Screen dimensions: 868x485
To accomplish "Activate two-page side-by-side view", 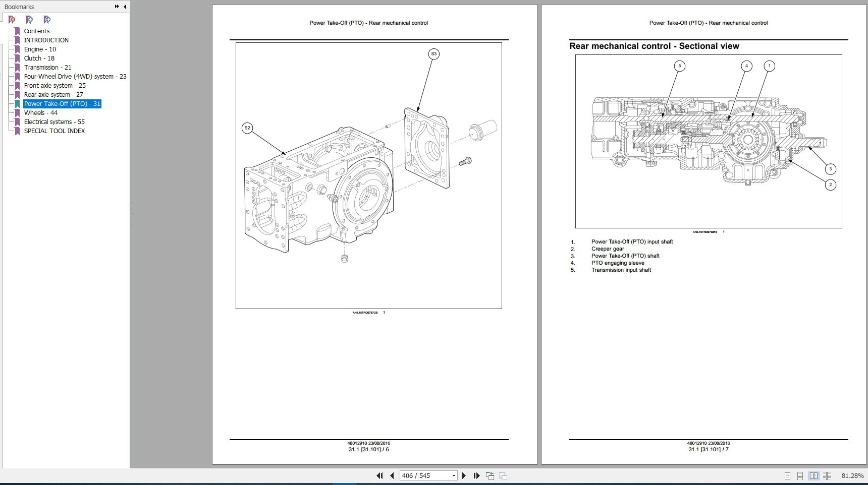I will tap(814, 475).
